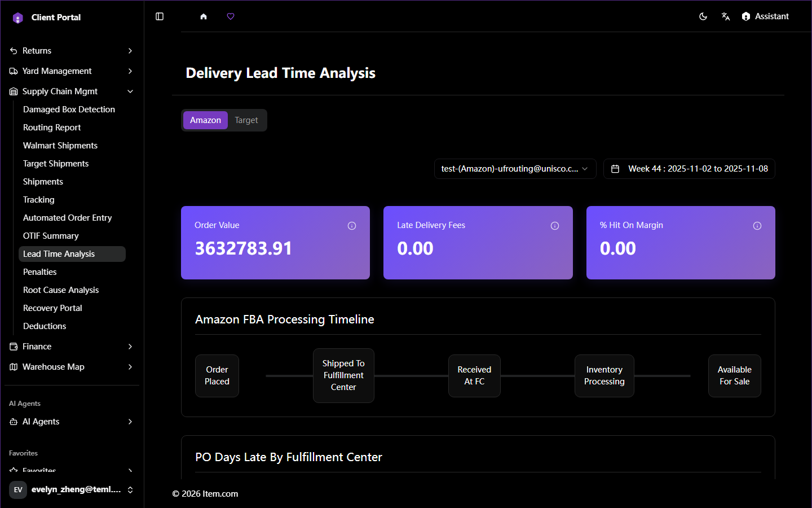Open the Assistant panel

pyautogui.click(x=765, y=16)
